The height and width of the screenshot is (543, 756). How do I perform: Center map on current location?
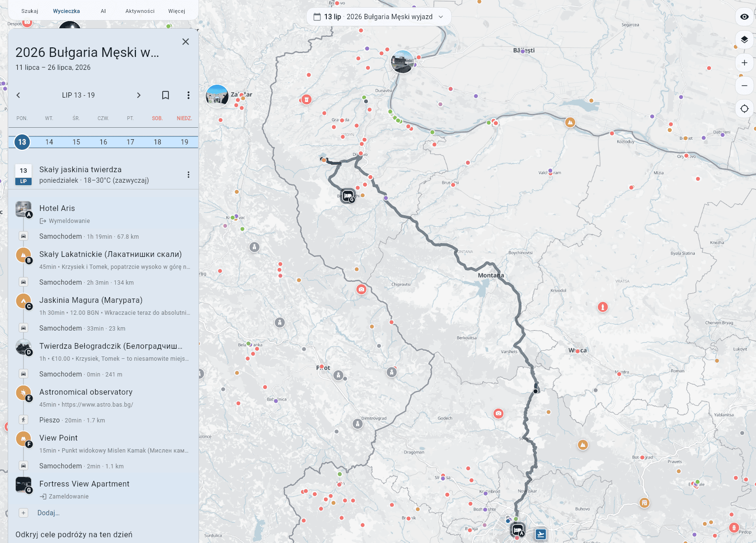pos(744,109)
